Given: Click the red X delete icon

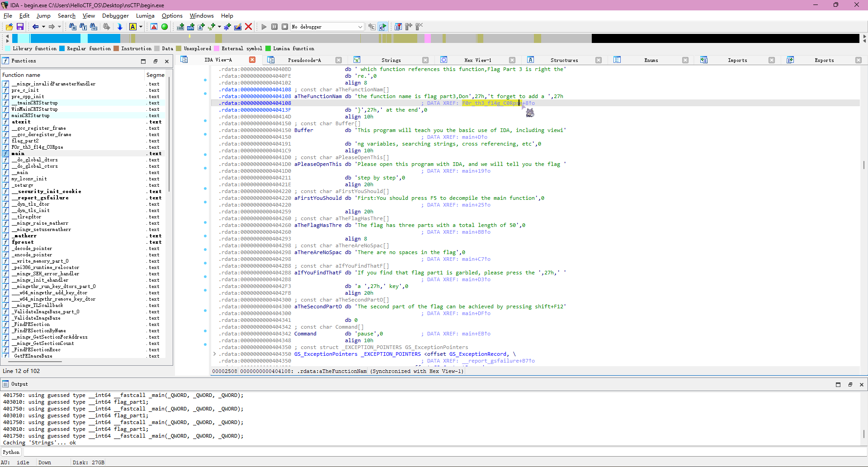Looking at the screenshot, I should pos(248,27).
